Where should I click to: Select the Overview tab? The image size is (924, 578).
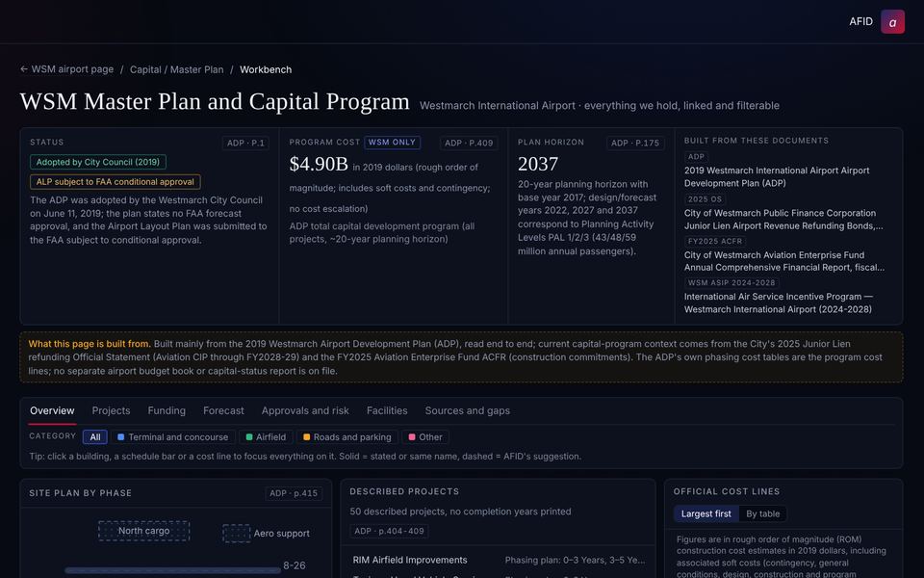coord(52,410)
